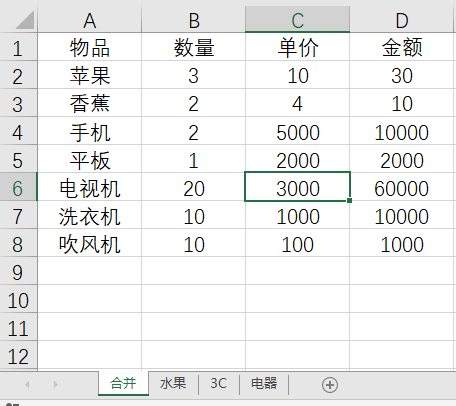This screenshot has height=406, width=456.
Task: Click the 金额 header cell
Action: click(402, 47)
